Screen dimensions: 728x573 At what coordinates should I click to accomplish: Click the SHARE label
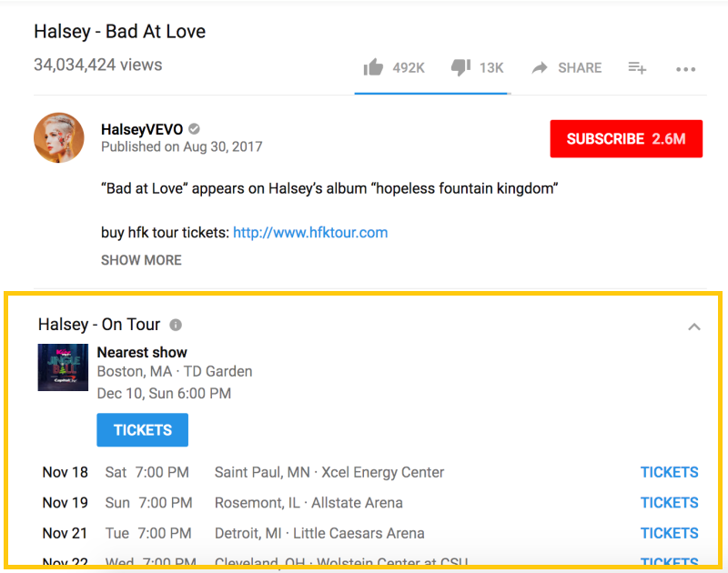click(580, 68)
